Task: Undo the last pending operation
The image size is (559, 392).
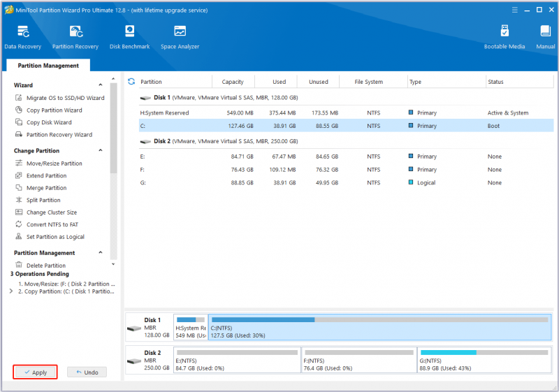Action: pos(87,372)
